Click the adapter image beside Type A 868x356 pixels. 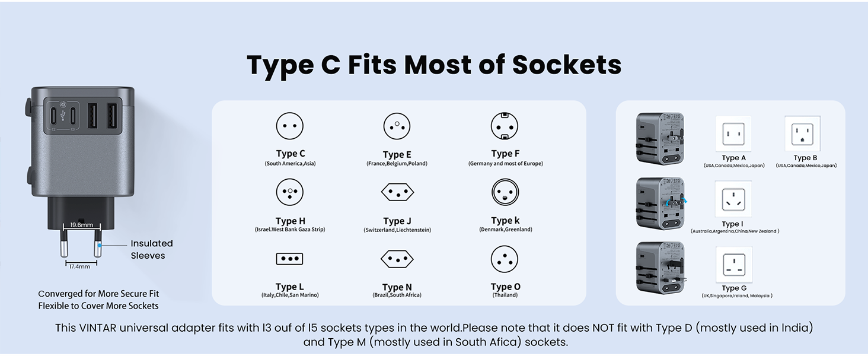pos(660,138)
